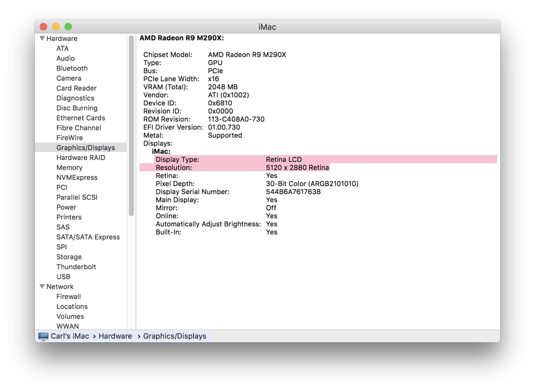Screen dimensions: 535x392
Task: Select Thunderbolt in the sidebar
Action: (76, 267)
